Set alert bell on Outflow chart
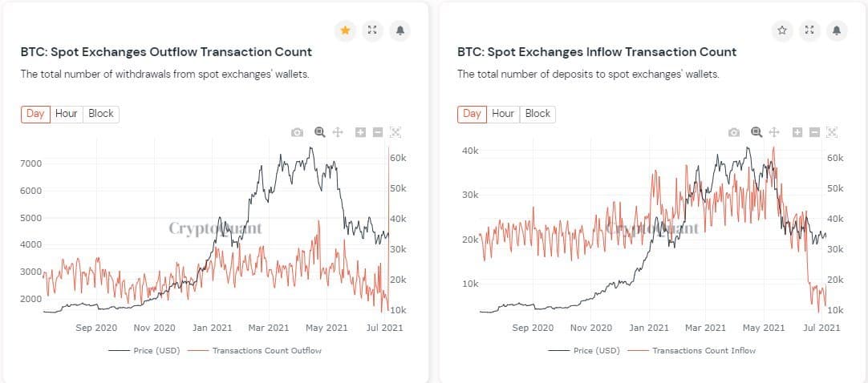 pos(400,30)
